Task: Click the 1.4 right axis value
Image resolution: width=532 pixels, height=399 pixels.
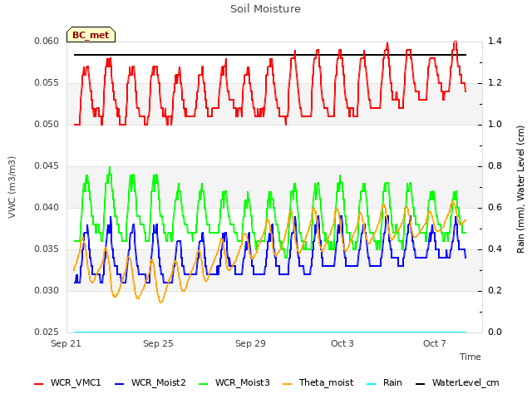Action: coord(495,41)
